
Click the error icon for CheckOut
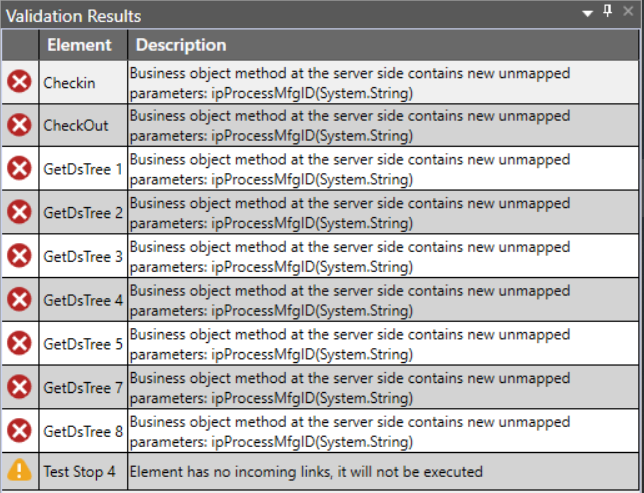[19, 126]
